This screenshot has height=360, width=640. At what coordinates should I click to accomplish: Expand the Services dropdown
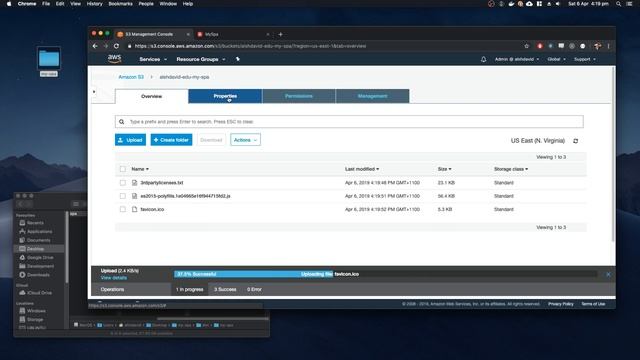153,59
